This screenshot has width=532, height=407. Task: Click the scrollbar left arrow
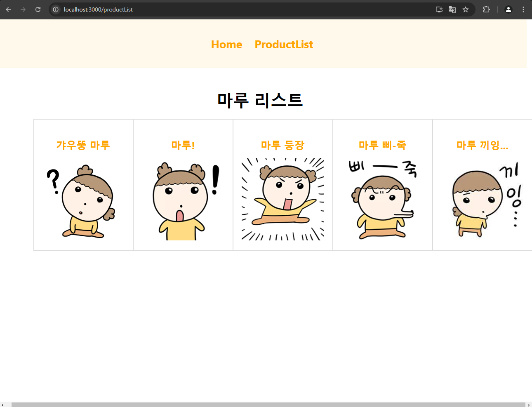pyautogui.click(x=3, y=405)
